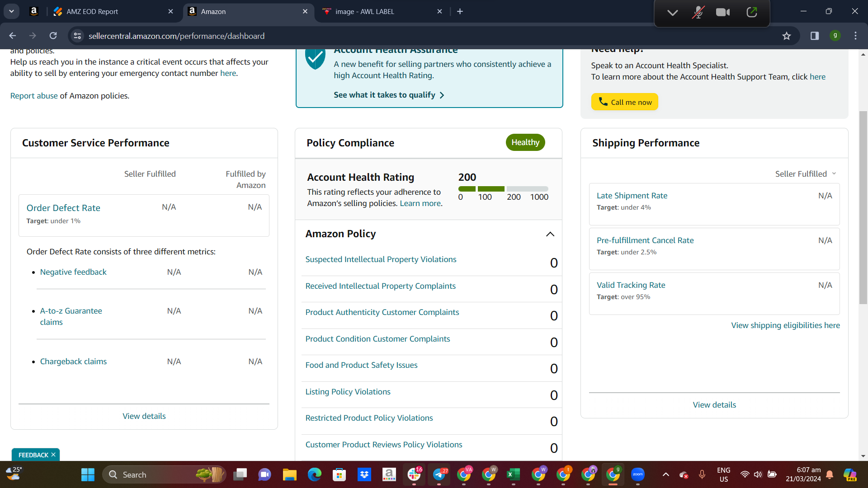Click the page vertical scrollbar thumb

point(863,208)
